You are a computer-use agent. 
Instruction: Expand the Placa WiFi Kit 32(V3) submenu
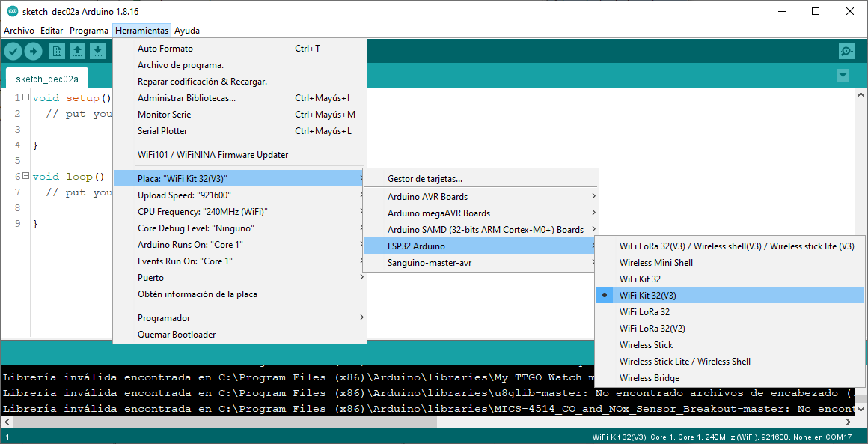tap(239, 178)
